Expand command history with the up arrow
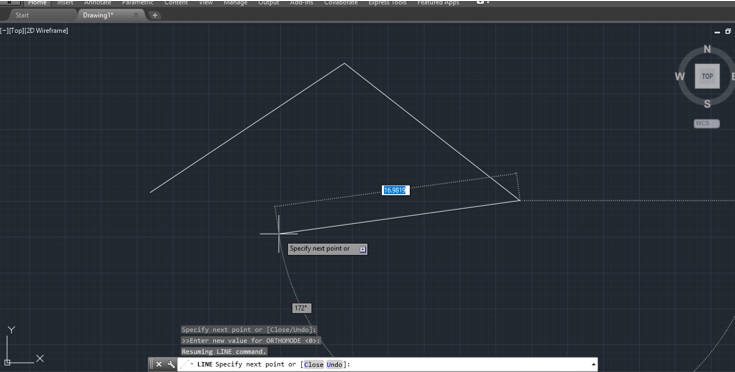 (x=593, y=364)
